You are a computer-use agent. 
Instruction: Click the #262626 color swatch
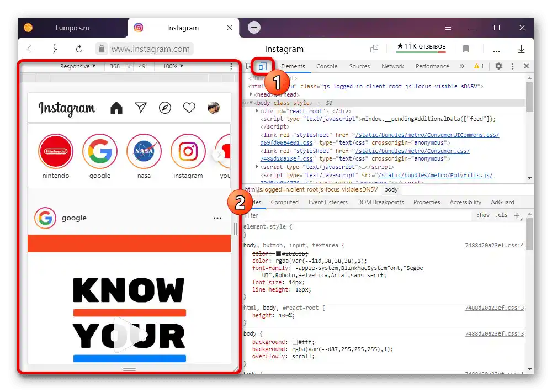click(x=278, y=253)
